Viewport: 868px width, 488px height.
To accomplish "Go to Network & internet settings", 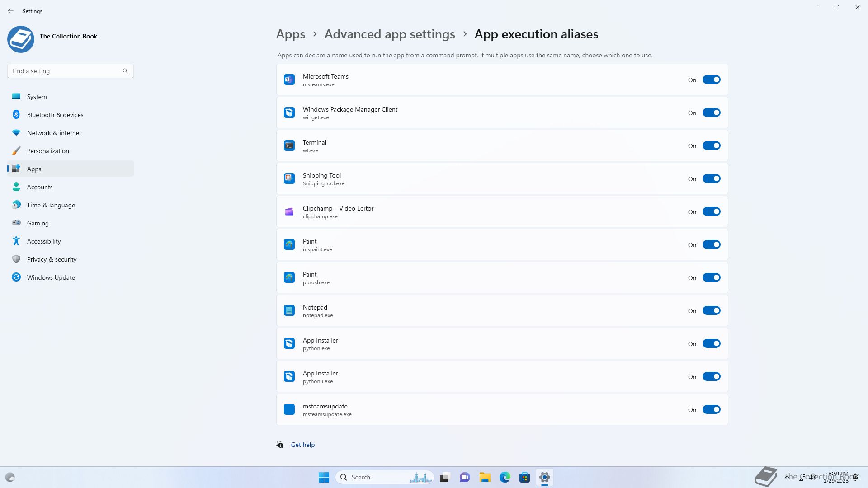I will click(x=71, y=133).
